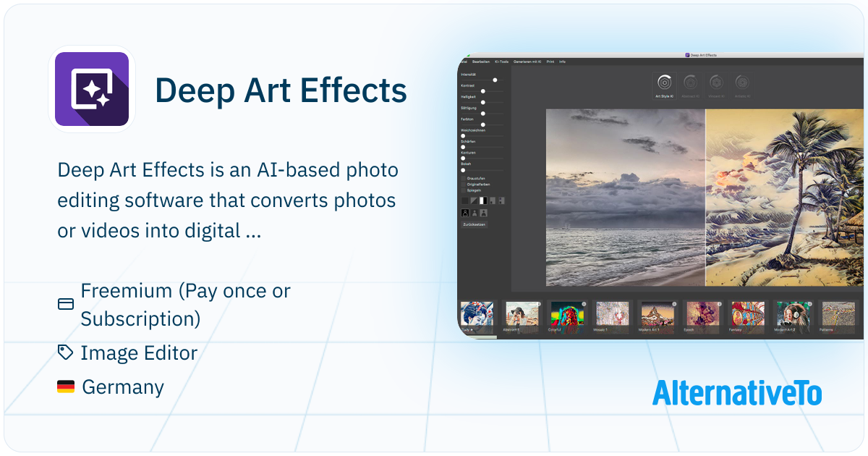Click the 'Germany' country text
868x456 pixels.
pyautogui.click(x=123, y=387)
